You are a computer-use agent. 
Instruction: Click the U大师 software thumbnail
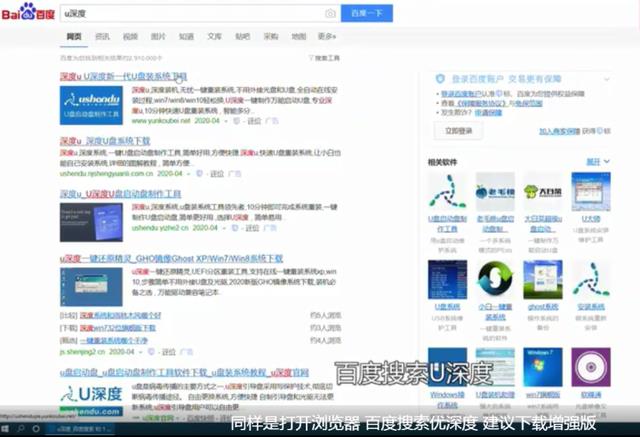click(x=591, y=191)
